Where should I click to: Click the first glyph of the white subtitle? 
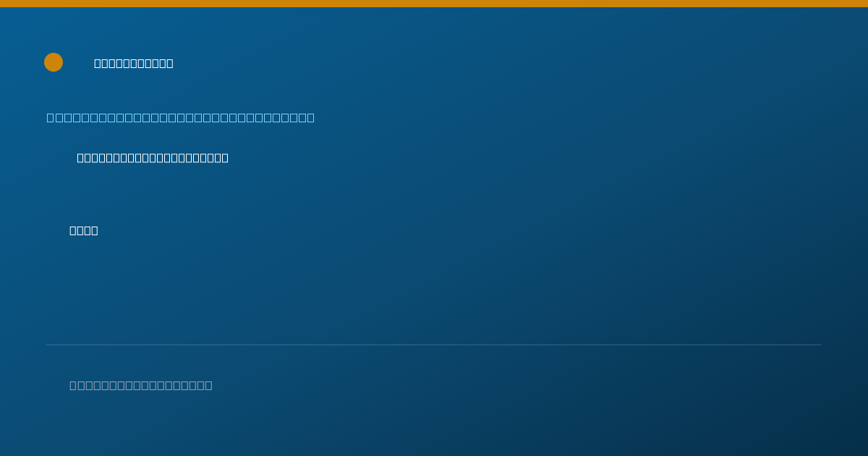click(x=81, y=158)
